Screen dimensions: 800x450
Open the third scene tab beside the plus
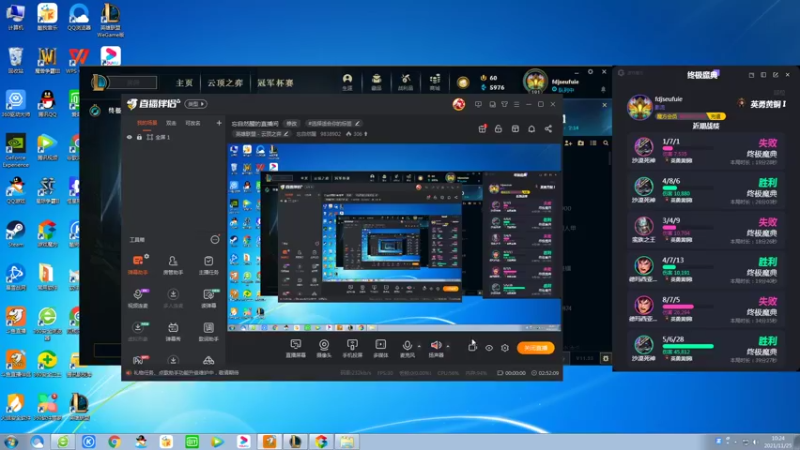coord(193,123)
